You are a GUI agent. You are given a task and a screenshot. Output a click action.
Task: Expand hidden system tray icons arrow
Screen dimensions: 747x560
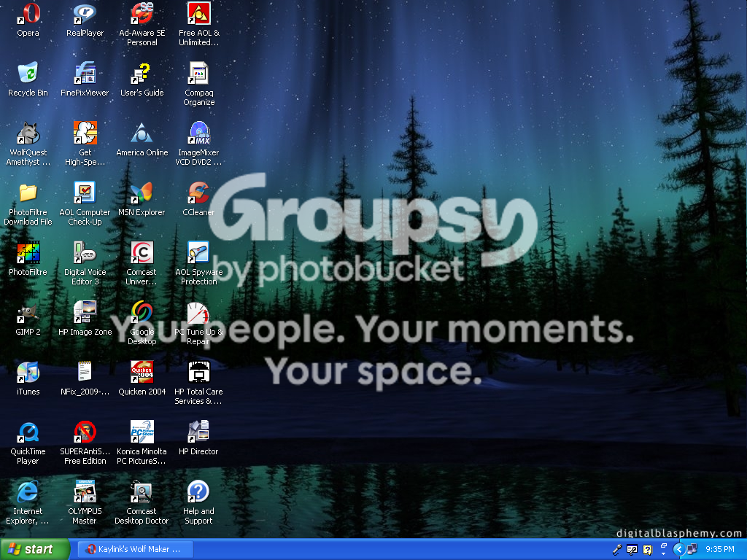click(679, 550)
